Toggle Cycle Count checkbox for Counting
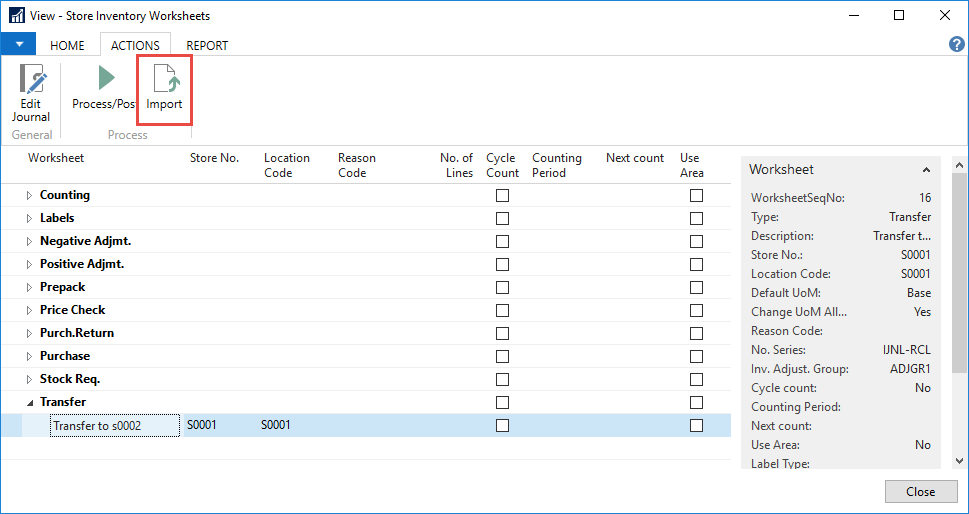 pos(502,195)
